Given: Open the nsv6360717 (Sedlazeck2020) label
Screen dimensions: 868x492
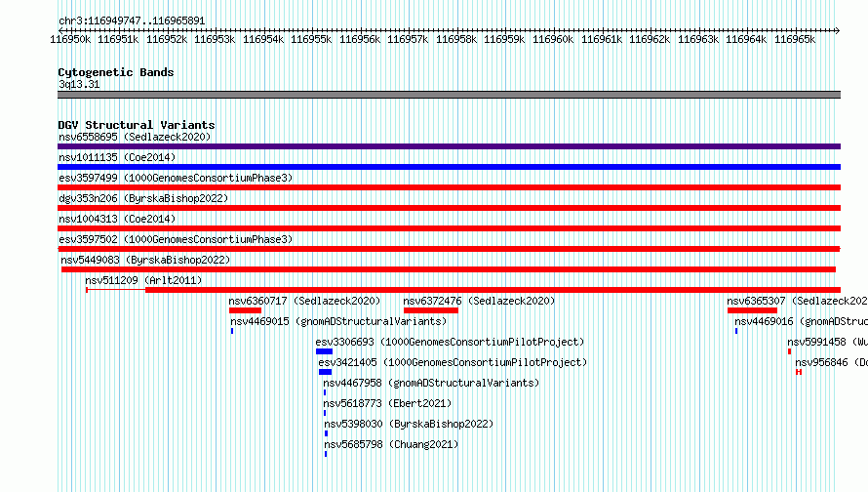Looking at the screenshot, I should pos(304,301).
